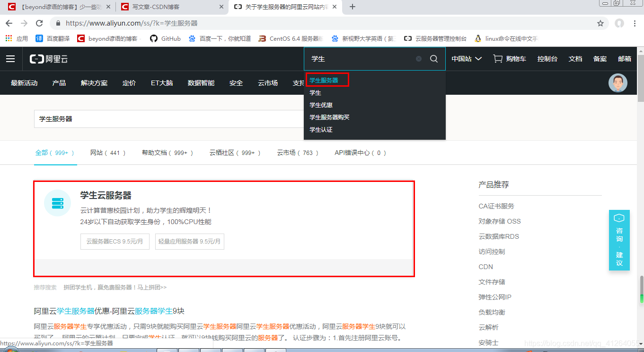Choose 学生服务器 from search suggestions

coord(324,80)
